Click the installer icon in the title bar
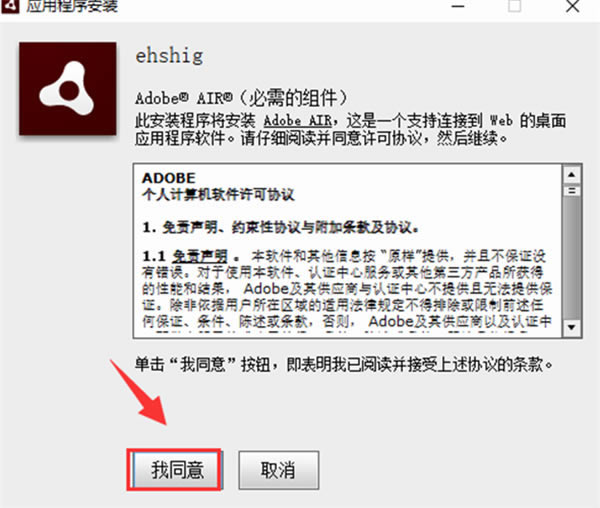Image resolution: width=600 pixels, height=508 pixels. coord(10,6)
